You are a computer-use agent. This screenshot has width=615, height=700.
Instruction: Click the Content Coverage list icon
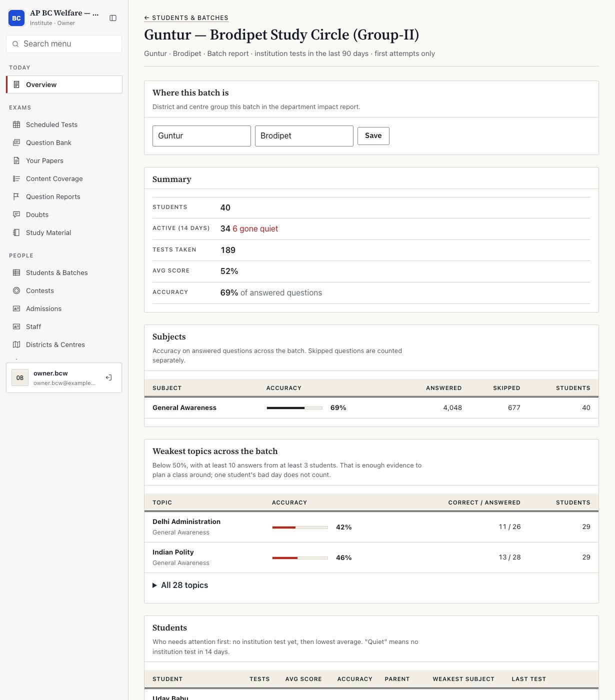point(16,178)
